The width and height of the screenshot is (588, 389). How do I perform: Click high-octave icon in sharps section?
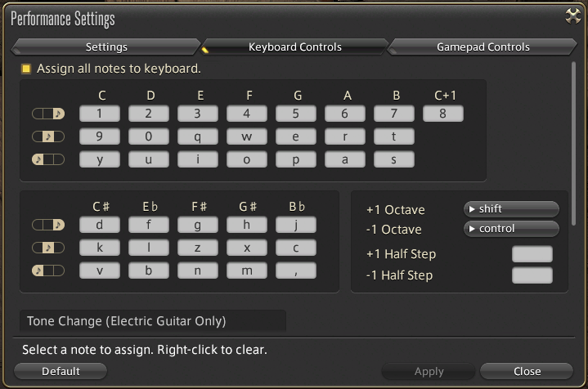[48, 225]
